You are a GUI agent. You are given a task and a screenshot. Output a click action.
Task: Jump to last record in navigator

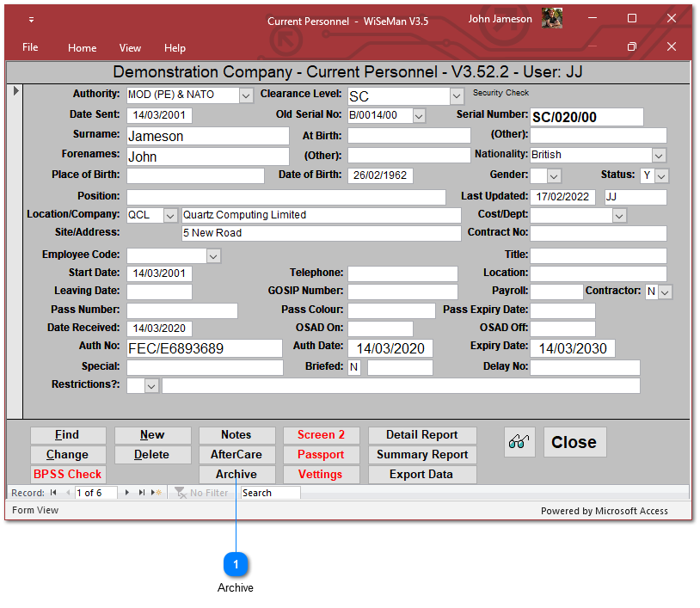(x=142, y=493)
